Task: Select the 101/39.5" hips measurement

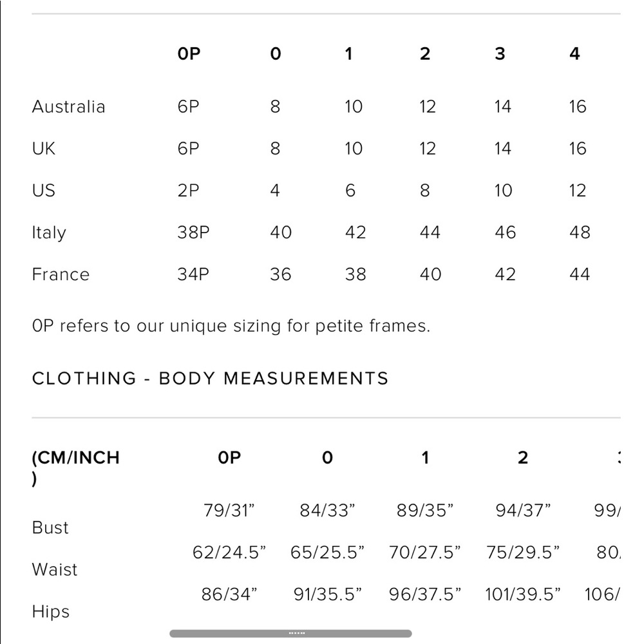Action: click(x=523, y=594)
